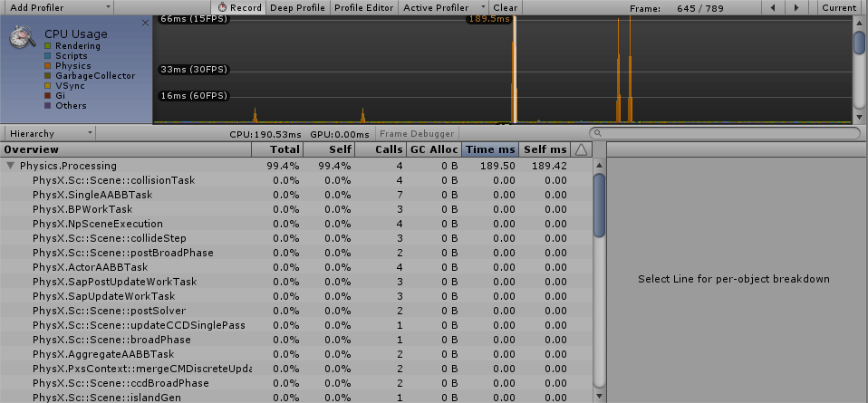
Task: Step to the previous frame arrow
Action: pos(772,7)
